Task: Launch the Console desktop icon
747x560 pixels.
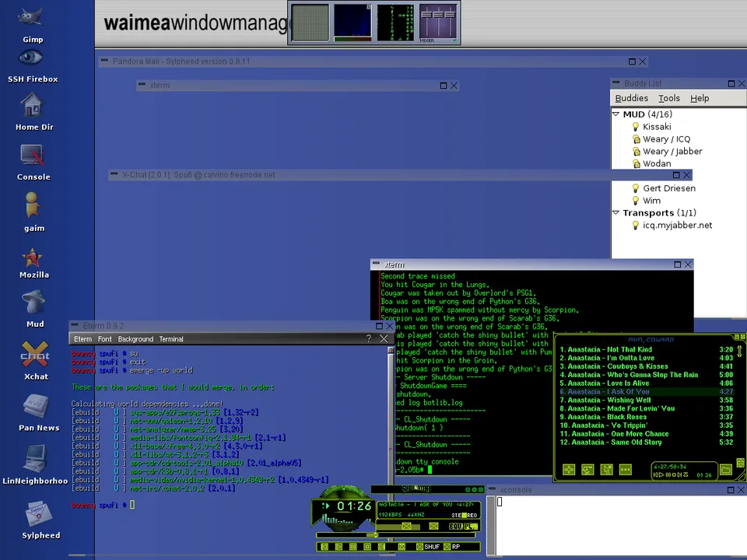Action: click(32, 156)
